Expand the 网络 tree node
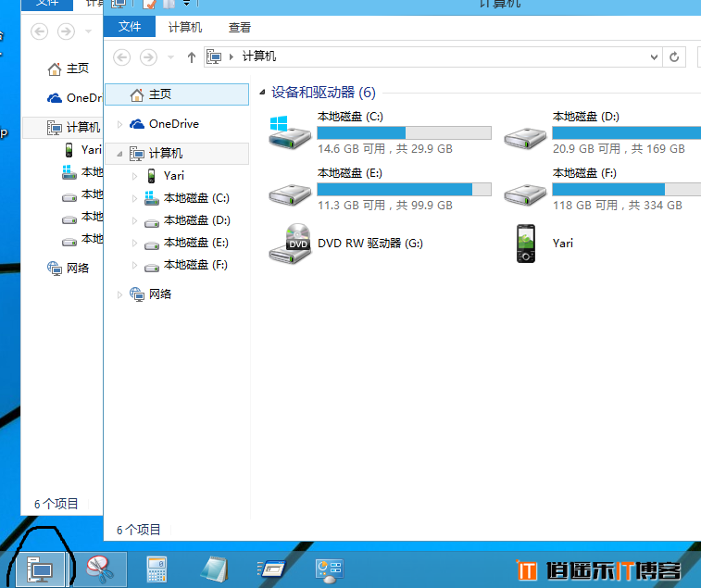The width and height of the screenshot is (701, 588). click(x=119, y=294)
